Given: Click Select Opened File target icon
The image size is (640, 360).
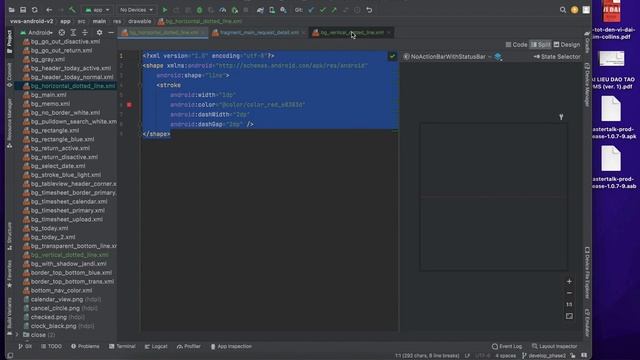Looking at the screenshot, I should (62, 32).
